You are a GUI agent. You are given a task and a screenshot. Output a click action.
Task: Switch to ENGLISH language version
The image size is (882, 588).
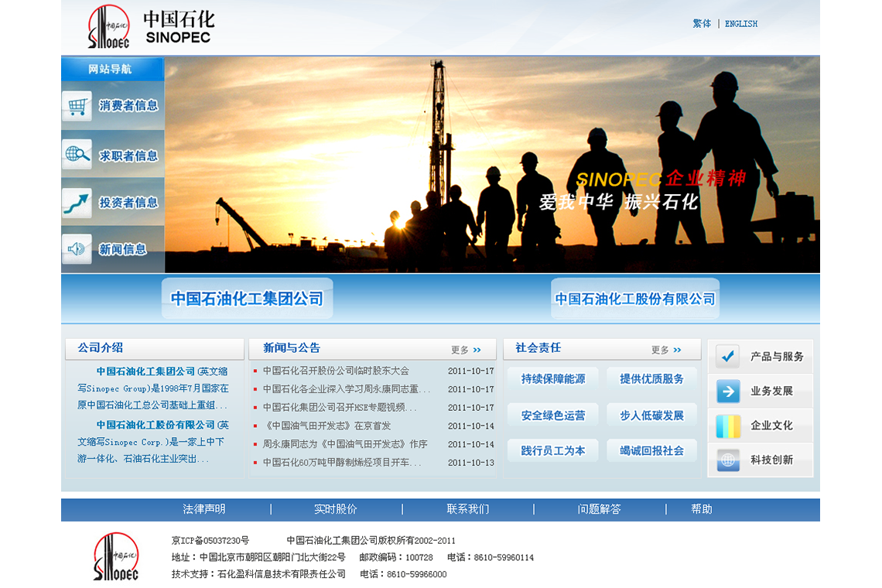(741, 24)
